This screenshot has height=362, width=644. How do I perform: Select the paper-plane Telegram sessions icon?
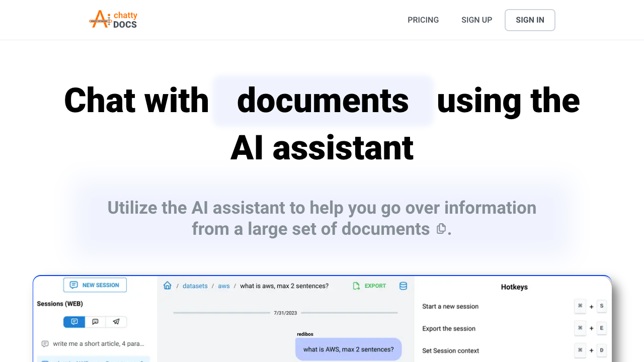click(116, 322)
